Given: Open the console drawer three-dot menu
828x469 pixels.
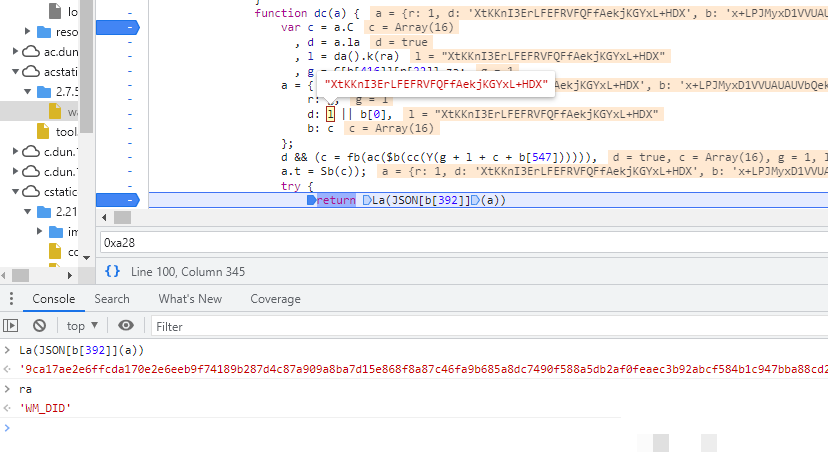Looking at the screenshot, I should tap(12, 299).
